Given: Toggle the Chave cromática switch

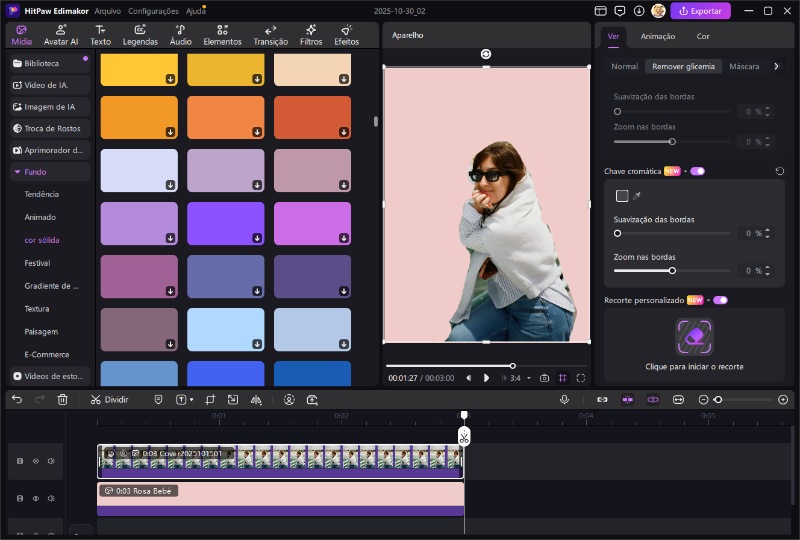Looking at the screenshot, I should click(697, 171).
